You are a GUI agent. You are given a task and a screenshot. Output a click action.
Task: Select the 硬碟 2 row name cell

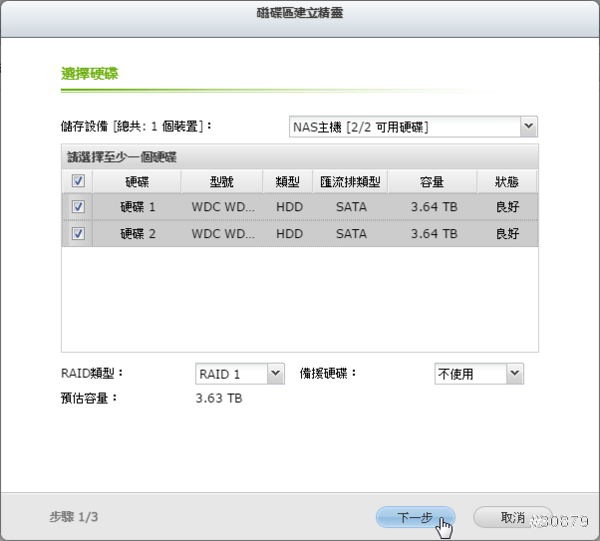pyautogui.click(x=137, y=234)
